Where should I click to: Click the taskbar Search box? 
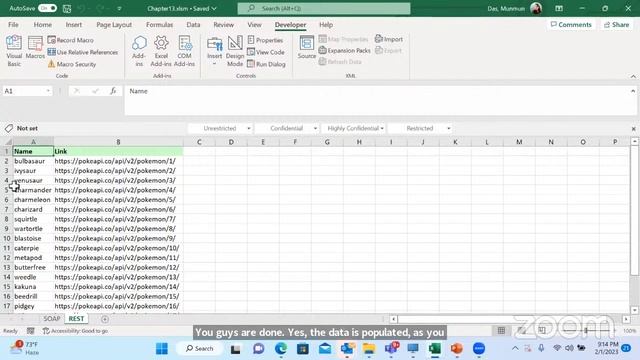pos(200,349)
